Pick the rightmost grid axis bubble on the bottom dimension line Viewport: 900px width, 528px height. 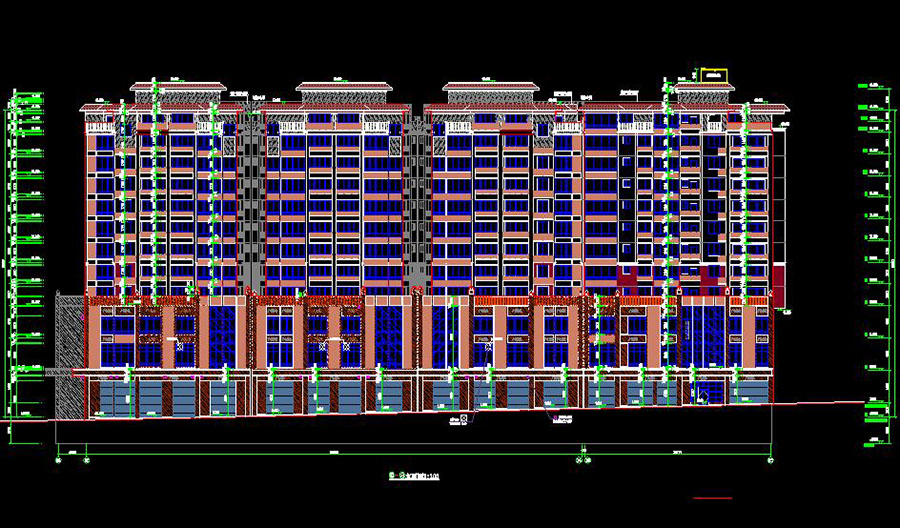pos(770,460)
